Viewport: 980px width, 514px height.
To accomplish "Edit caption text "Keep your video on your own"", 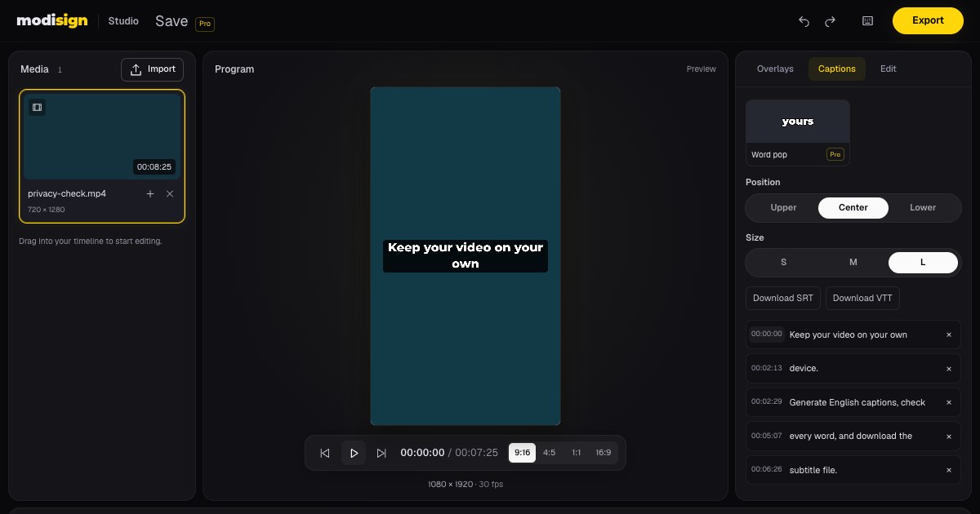I will 849,335.
